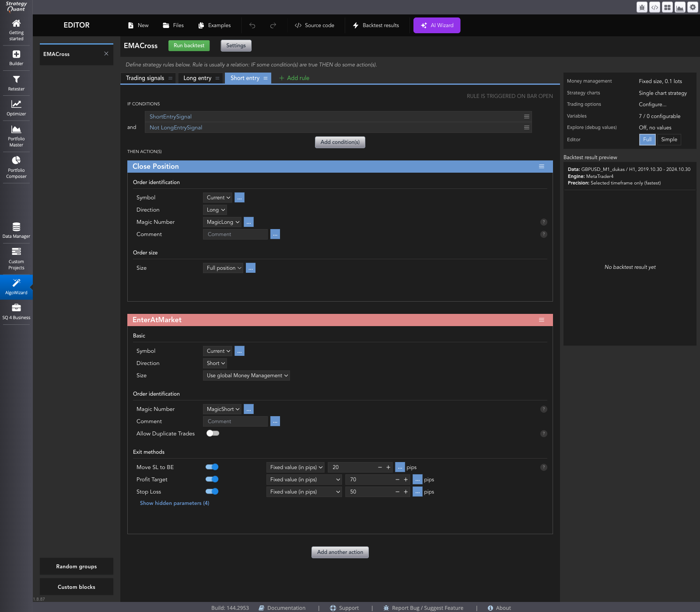The width and height of the screenshot is (700, 612).
Task: Open Portfolio Master in sidebar
Action: click(x=16, y=136)
